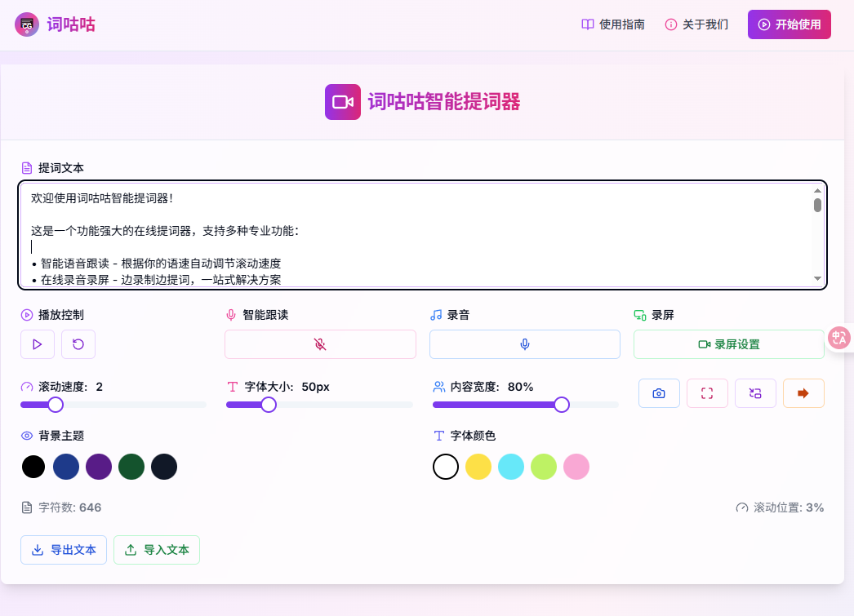This screenshot has width=854, height=616.
Task: Take a snapshot with the camera icon
Action: point(659,392)
